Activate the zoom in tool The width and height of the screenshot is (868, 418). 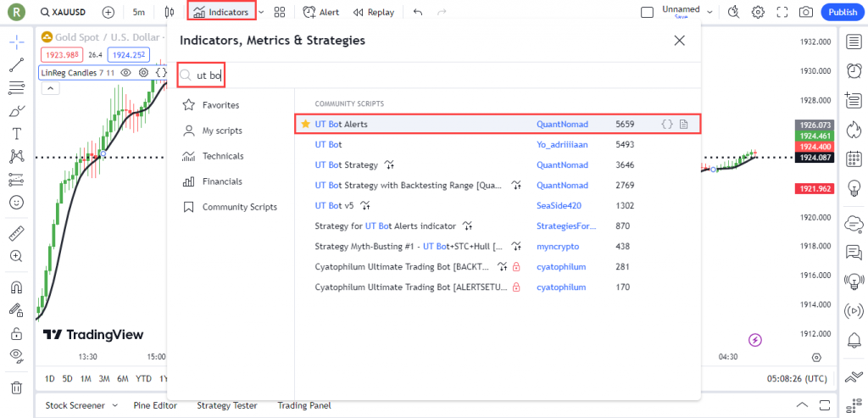tap(17, 256)
